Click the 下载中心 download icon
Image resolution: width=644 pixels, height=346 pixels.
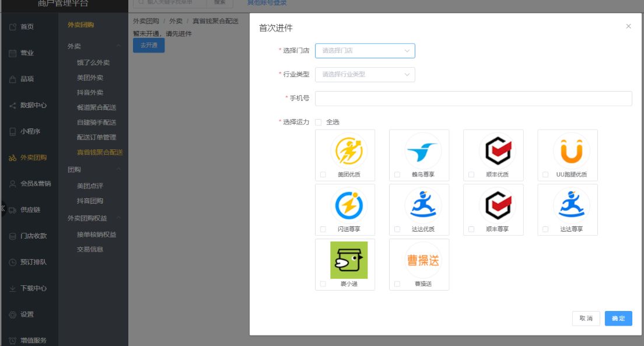click(x=13, y=288)
